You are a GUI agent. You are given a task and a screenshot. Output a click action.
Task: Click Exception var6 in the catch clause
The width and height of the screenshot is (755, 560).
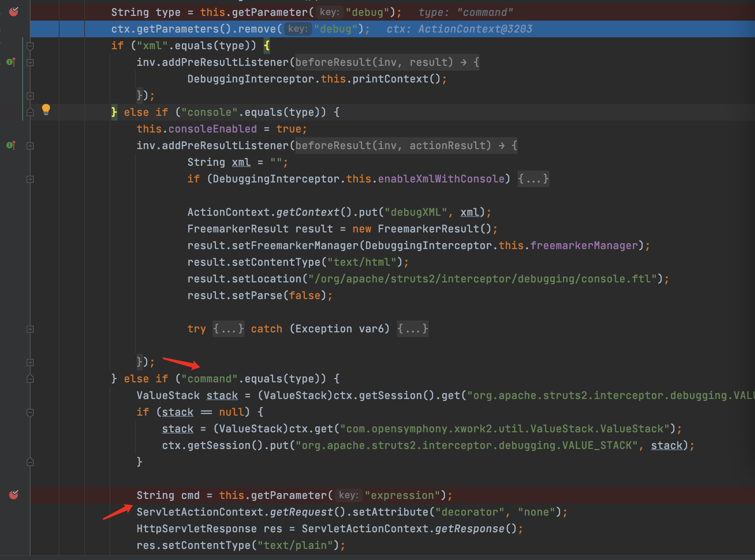point(339,329)
